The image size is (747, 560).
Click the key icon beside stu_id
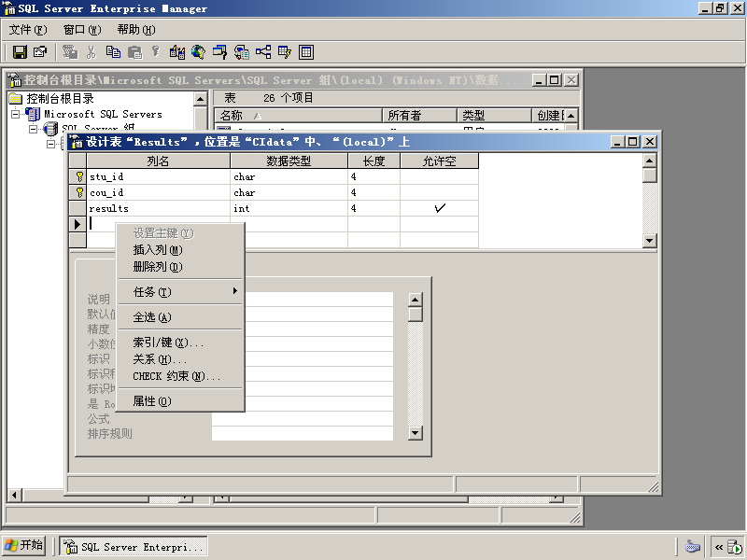click(x=79, y=176)
